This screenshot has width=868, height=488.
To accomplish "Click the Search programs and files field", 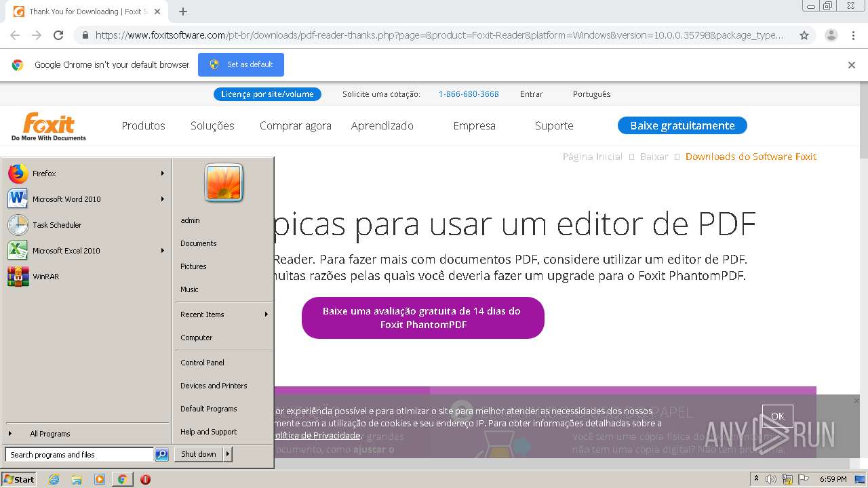I will pyautogui.click(x=79, y=455).
